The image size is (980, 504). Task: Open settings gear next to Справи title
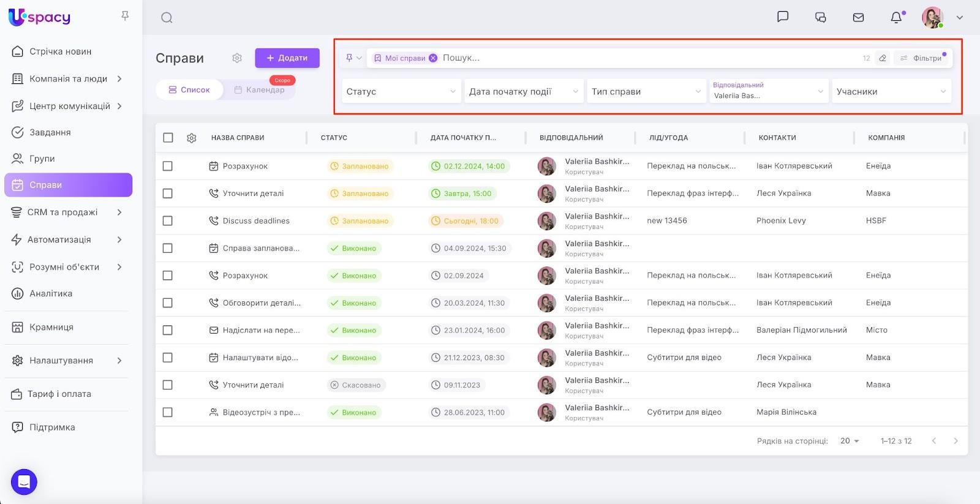[x=237, y=58]
